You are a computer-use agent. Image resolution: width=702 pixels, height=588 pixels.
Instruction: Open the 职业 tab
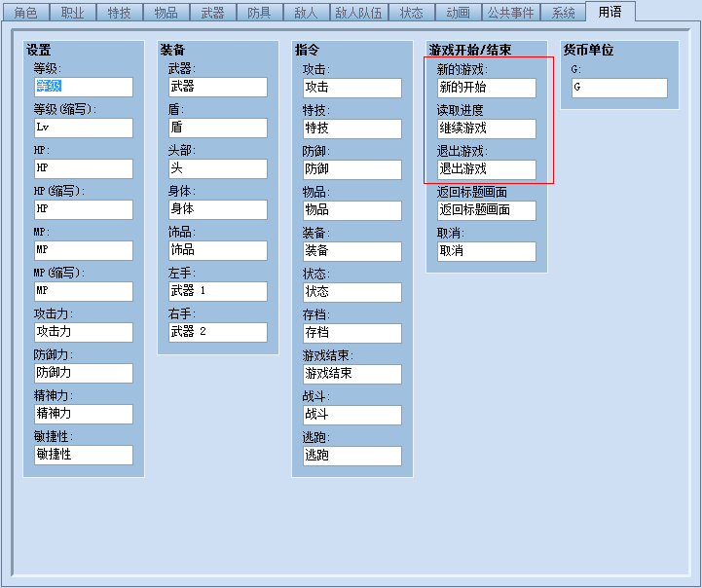click(x=72, y=12)
